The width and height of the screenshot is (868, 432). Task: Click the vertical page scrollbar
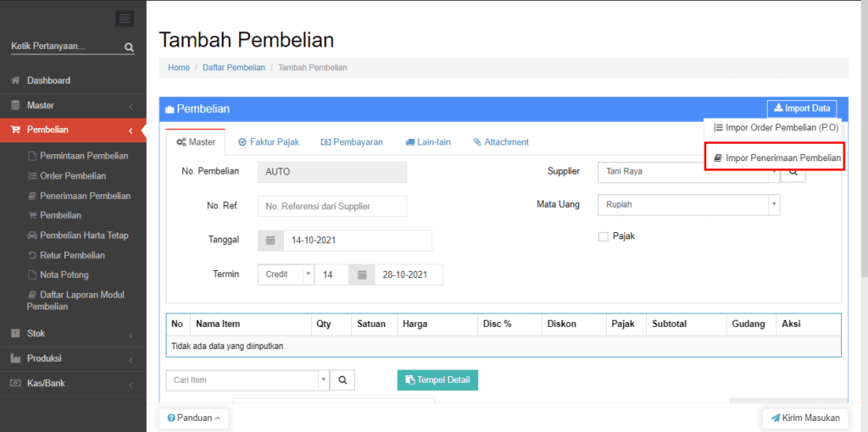coord(863,138)
